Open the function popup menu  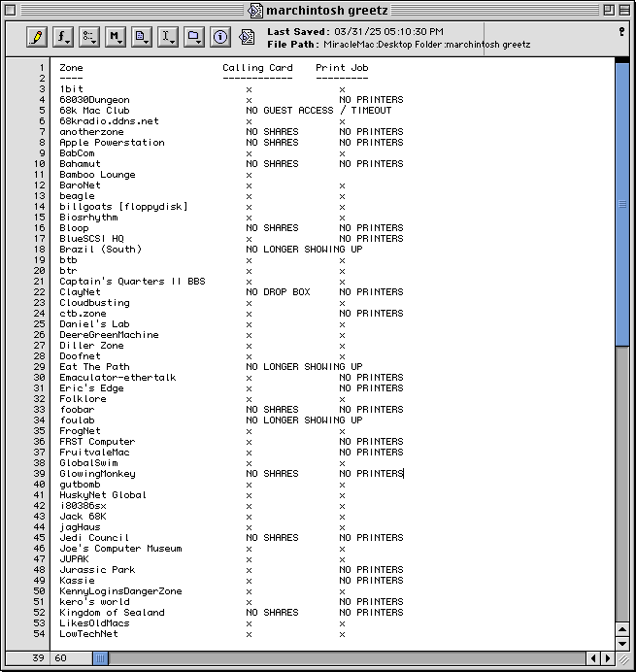[x=63, y=37]
